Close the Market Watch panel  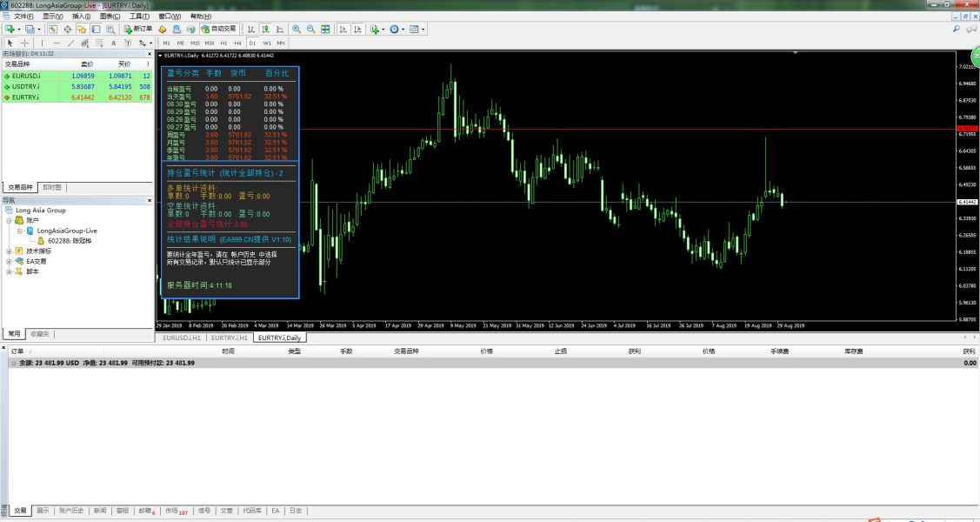148,53
